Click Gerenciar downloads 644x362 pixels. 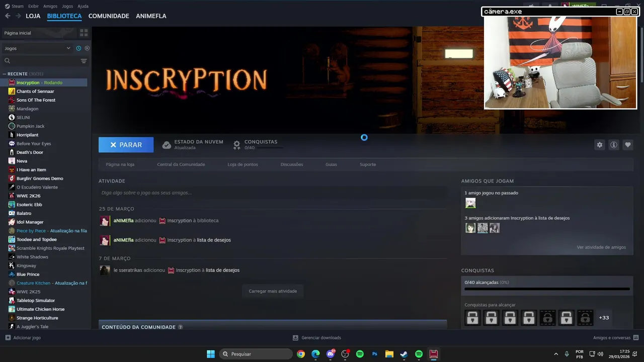321,338
